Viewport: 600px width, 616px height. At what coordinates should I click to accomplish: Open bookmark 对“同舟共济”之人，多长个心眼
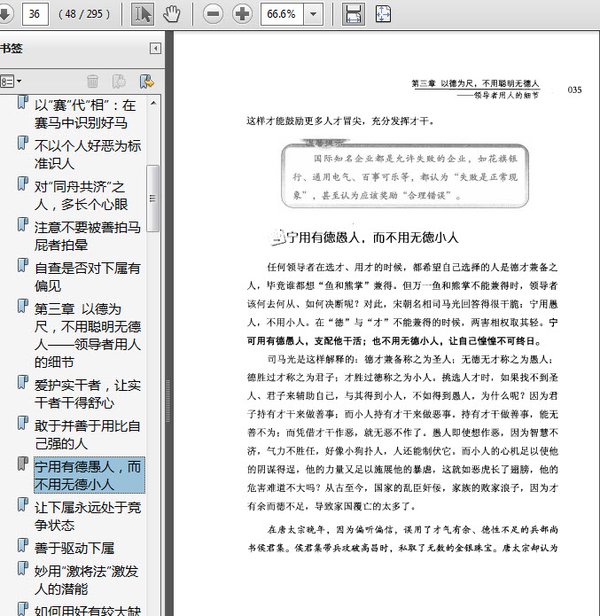point(81,195)
